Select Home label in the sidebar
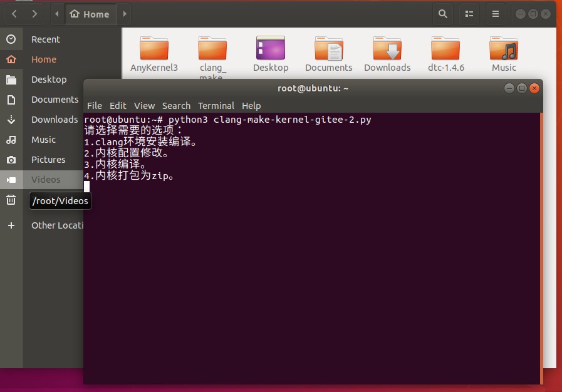The width and height of the screenshot is (562, 392). pyautogui.click(x=44, y=59)
